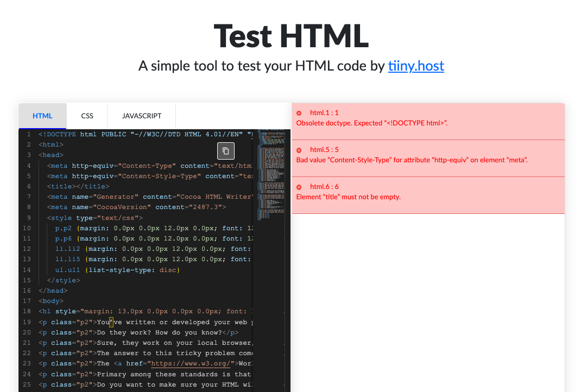This screenshot has width=581, height=392.
Task: Select the empty title element error
Action: pyautogui.click(x=348, y=197)
